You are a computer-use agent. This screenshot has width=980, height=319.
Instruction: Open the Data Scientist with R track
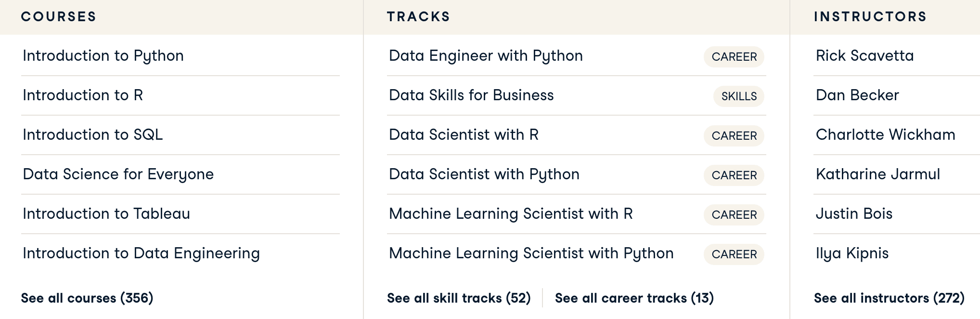464,135
